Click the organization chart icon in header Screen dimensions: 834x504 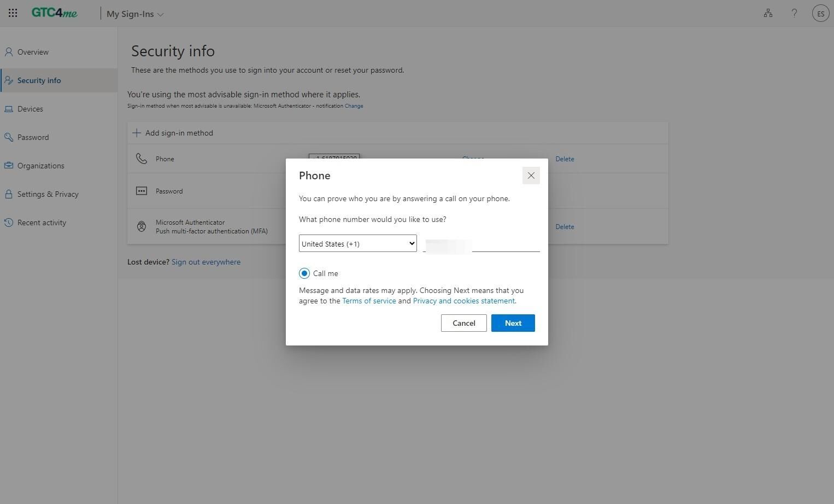[x=768, y=13]
